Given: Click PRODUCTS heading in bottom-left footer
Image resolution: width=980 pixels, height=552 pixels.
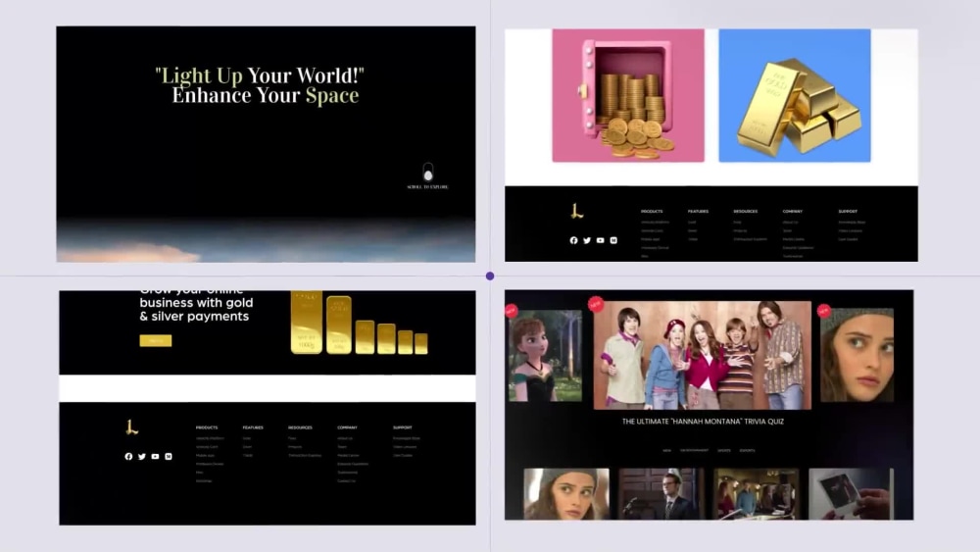Looking at the screenshot, I should (x=206, y=427).
